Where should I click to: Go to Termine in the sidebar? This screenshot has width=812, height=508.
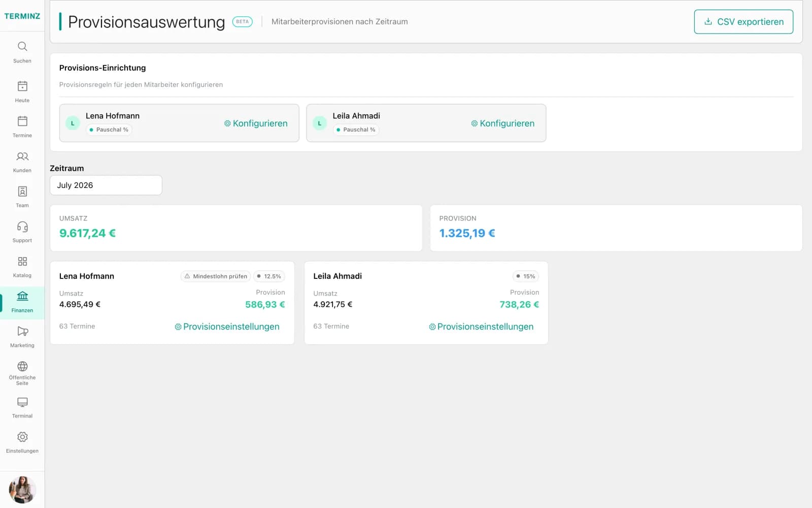(x=22, y=126)
